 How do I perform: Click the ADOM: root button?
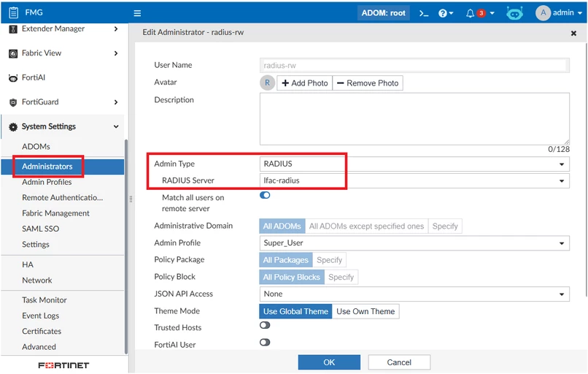tap(383, 13)
